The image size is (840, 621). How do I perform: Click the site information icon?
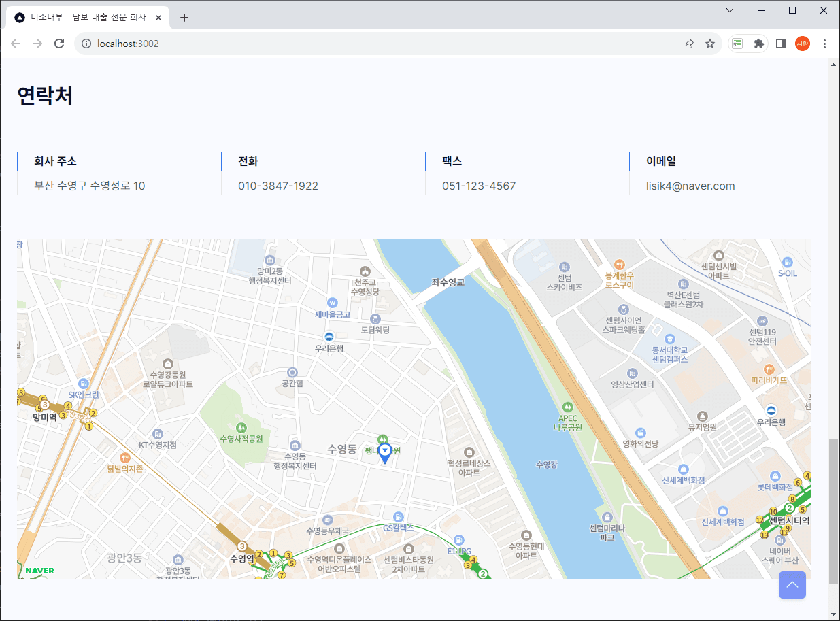pos(86,44)
